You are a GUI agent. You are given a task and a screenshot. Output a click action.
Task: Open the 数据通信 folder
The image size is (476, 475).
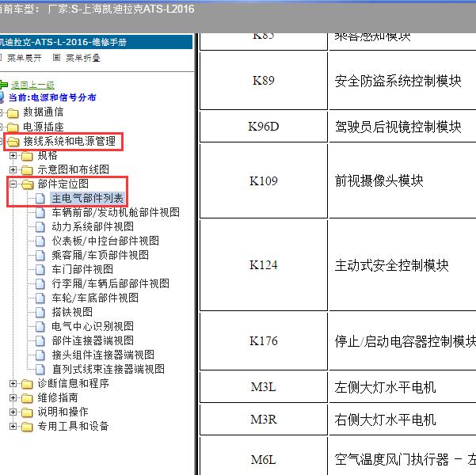coord(43,112)
